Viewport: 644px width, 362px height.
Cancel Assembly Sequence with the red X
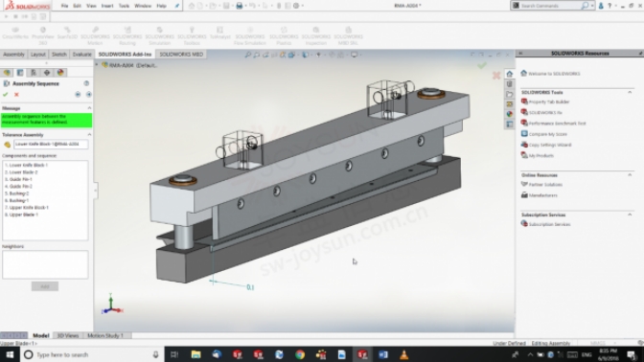[16, 95]
